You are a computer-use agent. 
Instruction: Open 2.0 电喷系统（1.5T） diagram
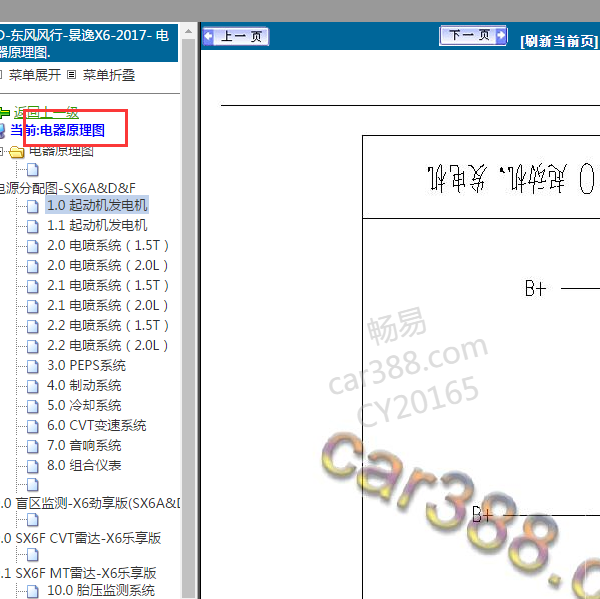coord(108,245)
